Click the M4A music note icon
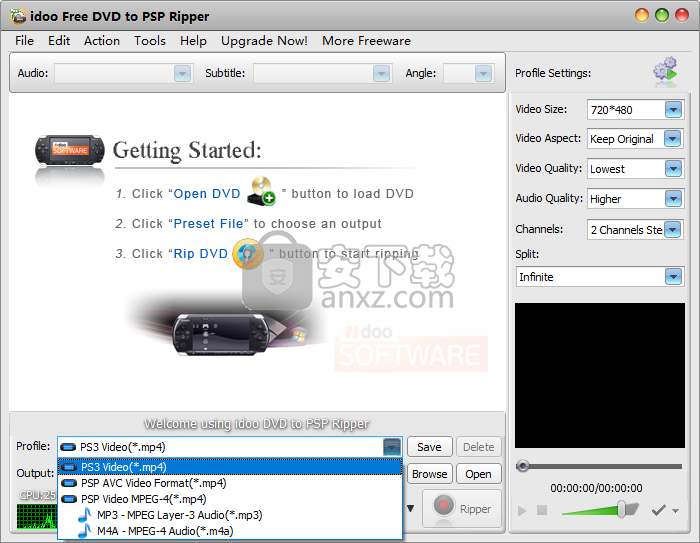 84,531
